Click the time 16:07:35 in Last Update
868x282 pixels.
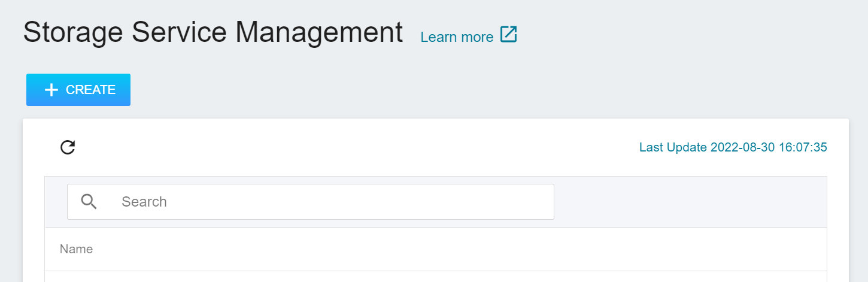tap(803, 147)
